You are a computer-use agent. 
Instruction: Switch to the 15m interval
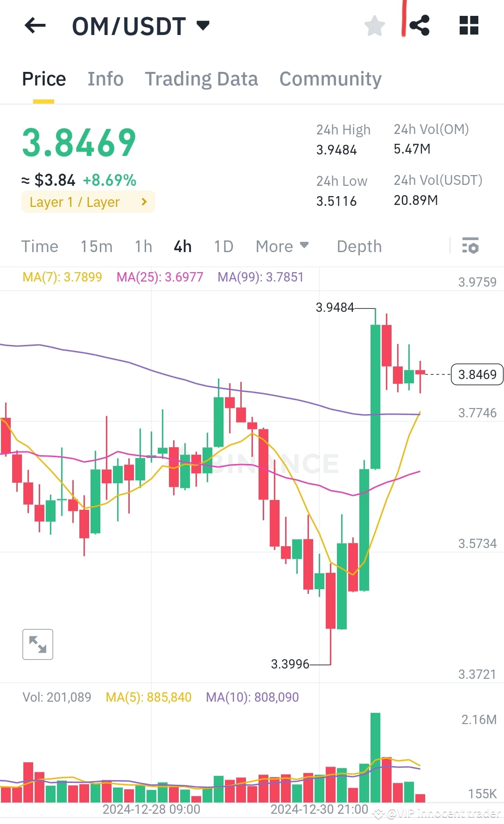point(97,246)
